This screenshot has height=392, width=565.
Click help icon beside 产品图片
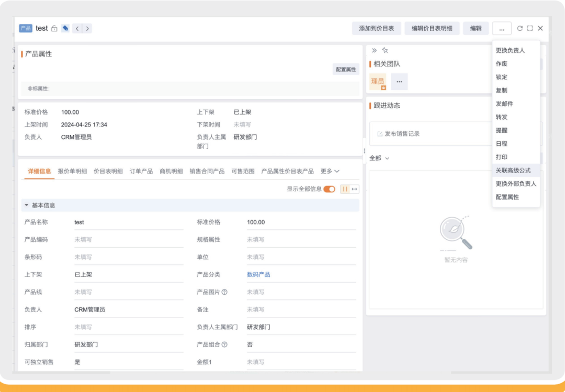click(224, 292)
